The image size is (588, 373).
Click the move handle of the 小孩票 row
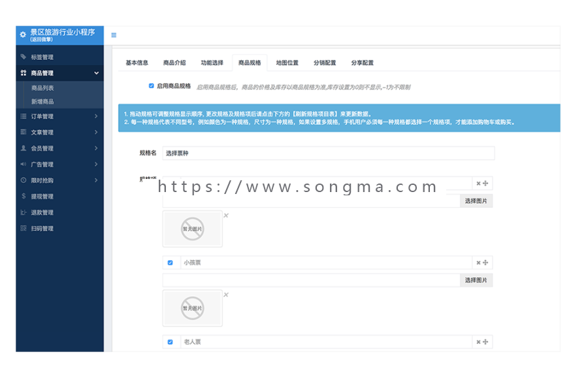coord(485,263)
